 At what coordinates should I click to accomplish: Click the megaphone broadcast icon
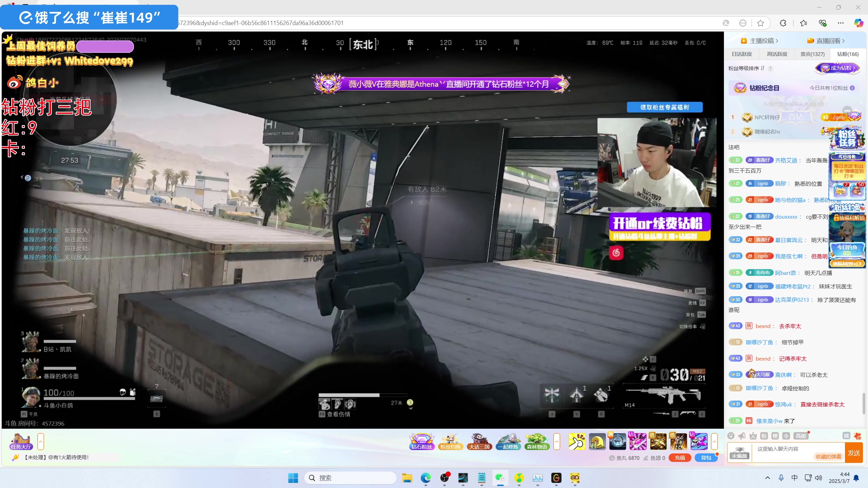(x=742, y=436)
